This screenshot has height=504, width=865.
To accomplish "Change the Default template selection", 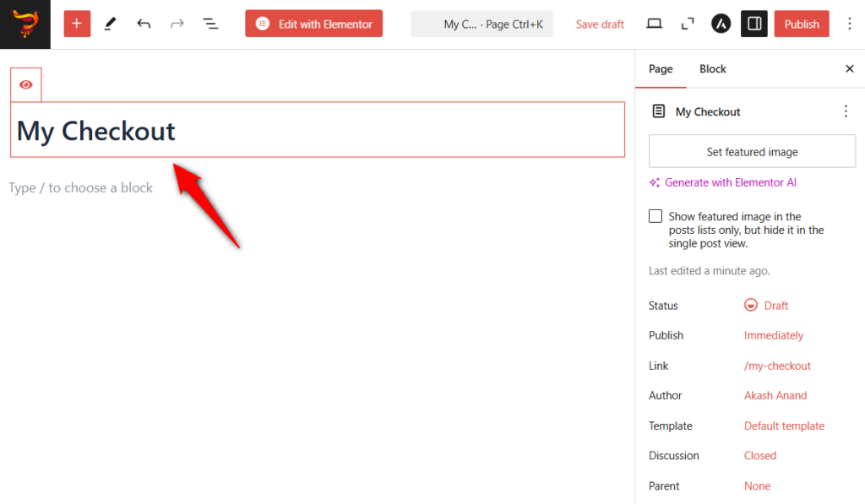I will (x=784, y=425).
